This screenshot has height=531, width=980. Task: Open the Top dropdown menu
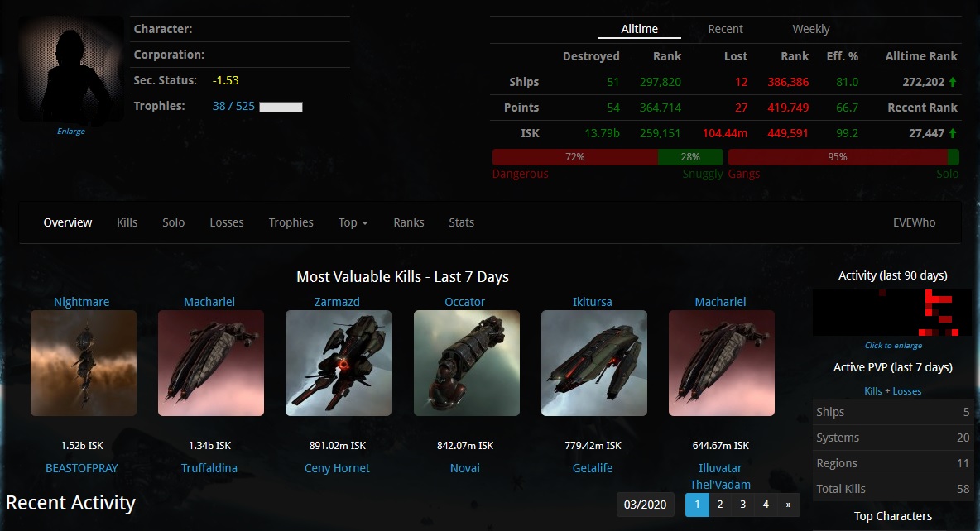click(x=353, y=222)
